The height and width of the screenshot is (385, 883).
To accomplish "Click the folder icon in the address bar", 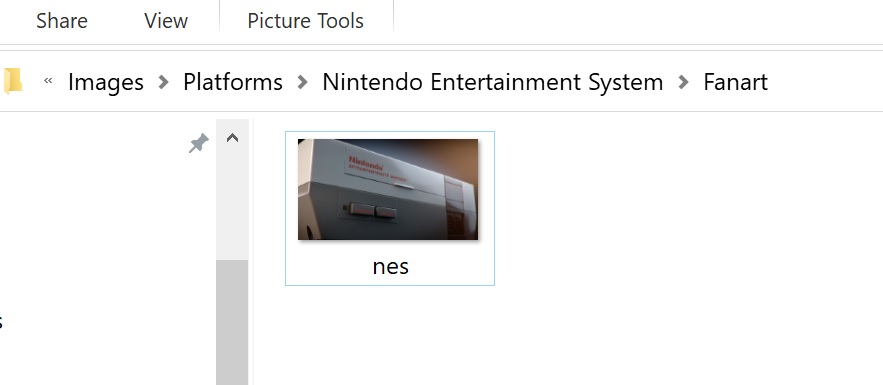I will click(x=12, y=82).
